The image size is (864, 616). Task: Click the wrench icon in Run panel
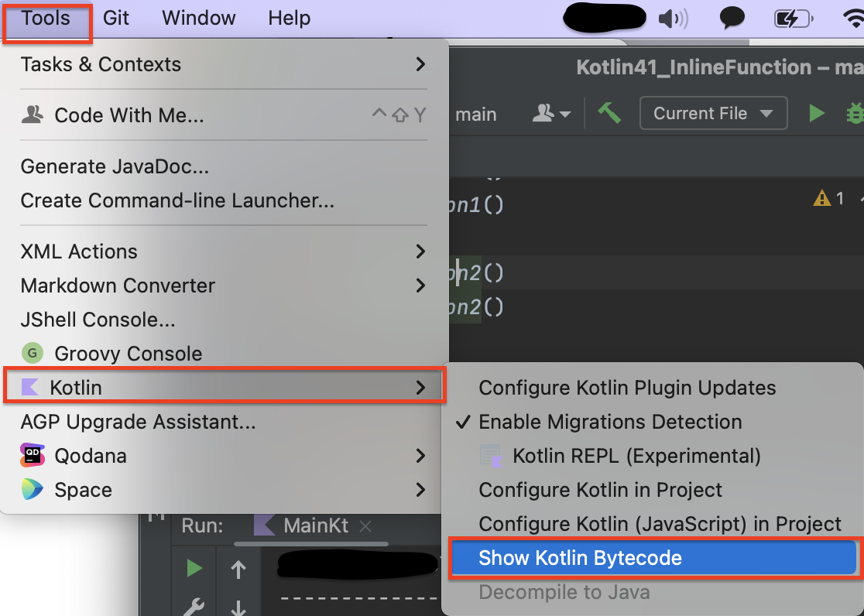pyautogui.click(x=194, y=607)
